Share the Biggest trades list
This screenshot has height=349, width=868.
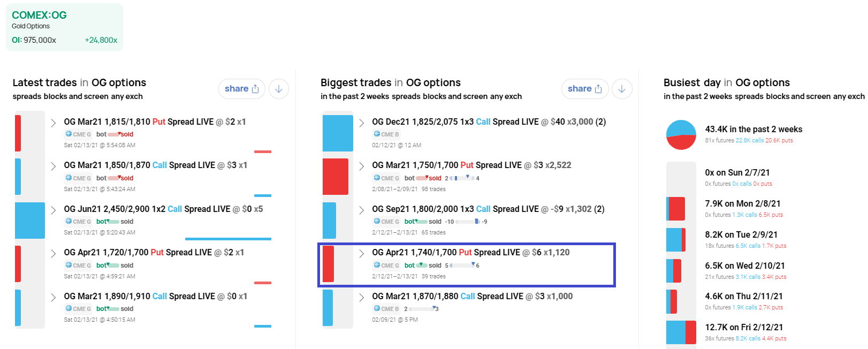coord(585,89)
